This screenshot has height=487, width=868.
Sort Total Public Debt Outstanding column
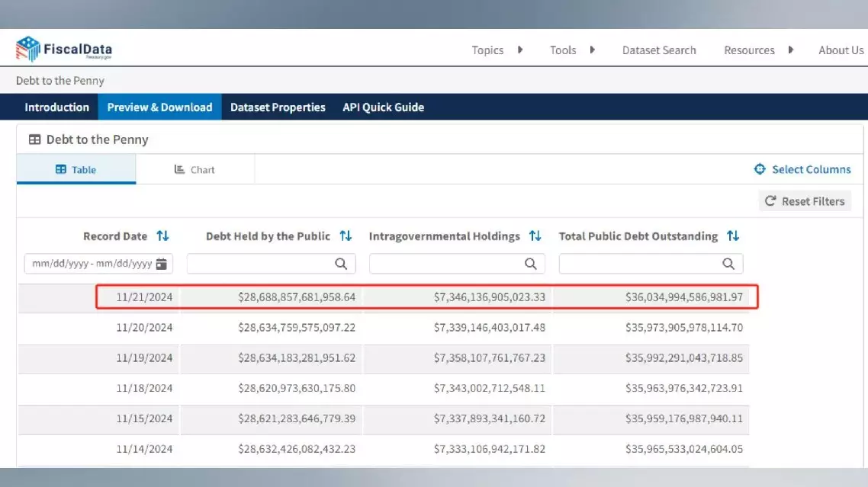(733, 236)
